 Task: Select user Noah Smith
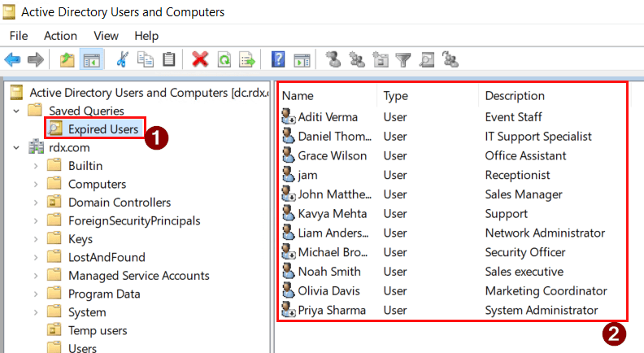coord(329,272)
